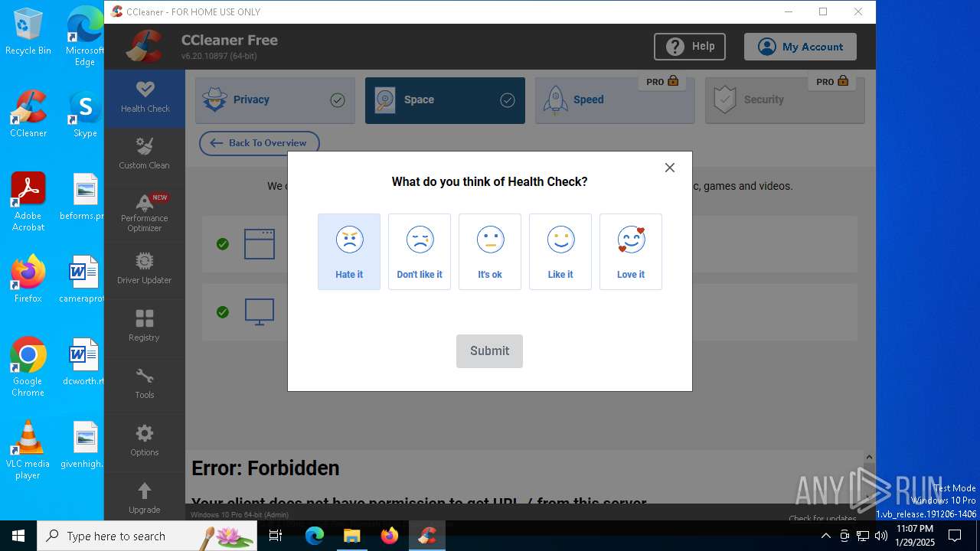
Task: Launch Edge from the taskbar
Action: pyautogui.click(x=315, y=536)
